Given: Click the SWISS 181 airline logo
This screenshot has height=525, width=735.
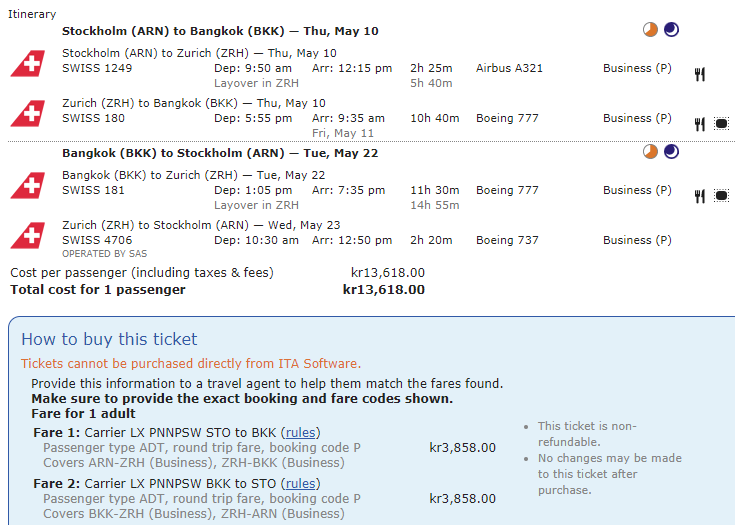Looking at the screenshot, I should pyautogui.click(x=27, y=184).
